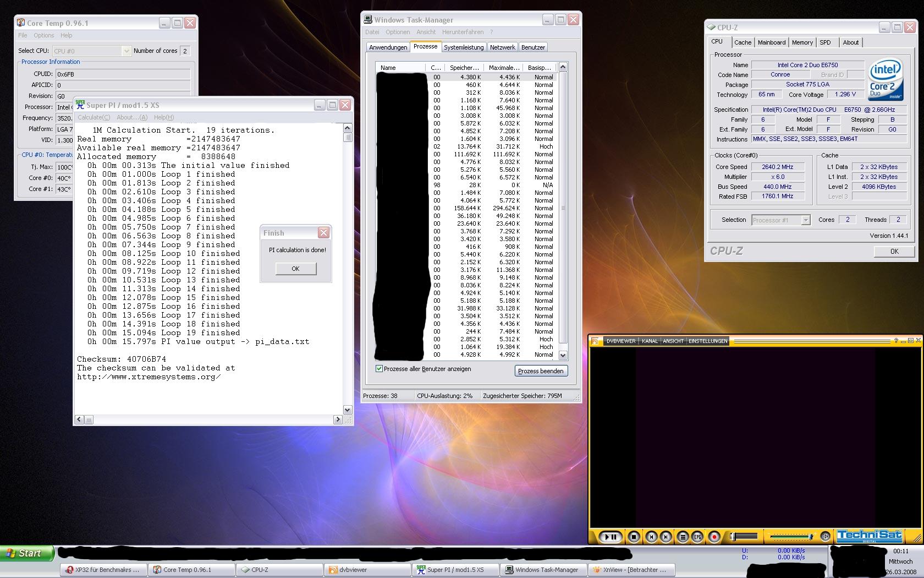The height and width of the screenshot is (578, 924).
Task: Click the taskbar clock showing 00:11
Action: click(x=901, y=551)
